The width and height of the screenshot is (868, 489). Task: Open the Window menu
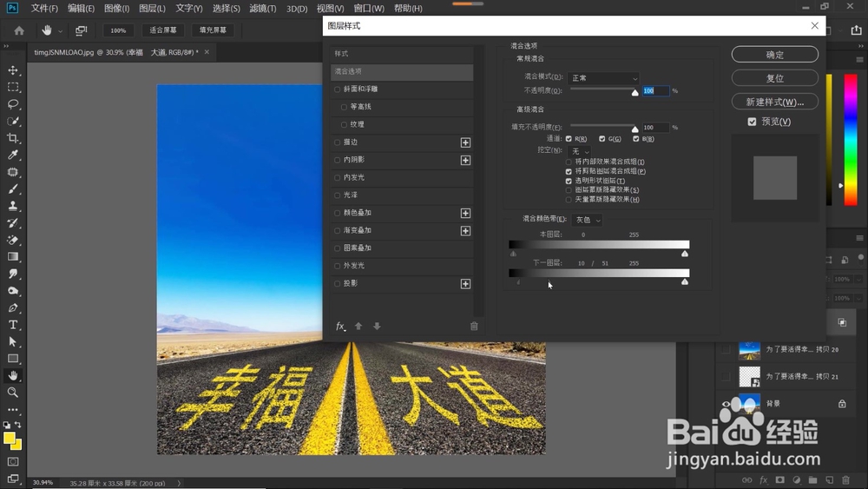pos(369,9)
